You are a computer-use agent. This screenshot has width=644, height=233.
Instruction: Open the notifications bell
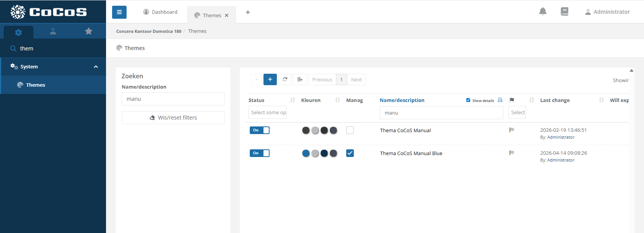coord(543,11)
